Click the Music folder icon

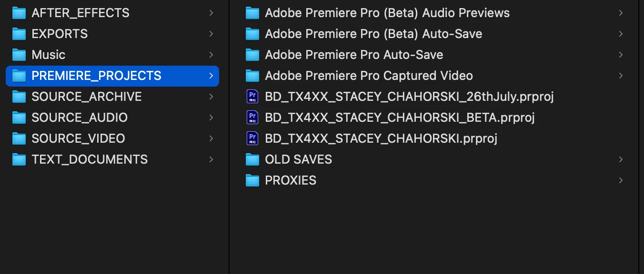[x=19, y=55]
